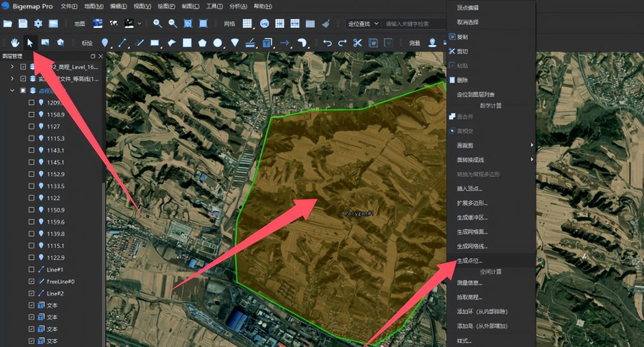This screenshot has width=644, height=347.
Task: Click the save floppy disk icon
Action: tap(23, 24)
